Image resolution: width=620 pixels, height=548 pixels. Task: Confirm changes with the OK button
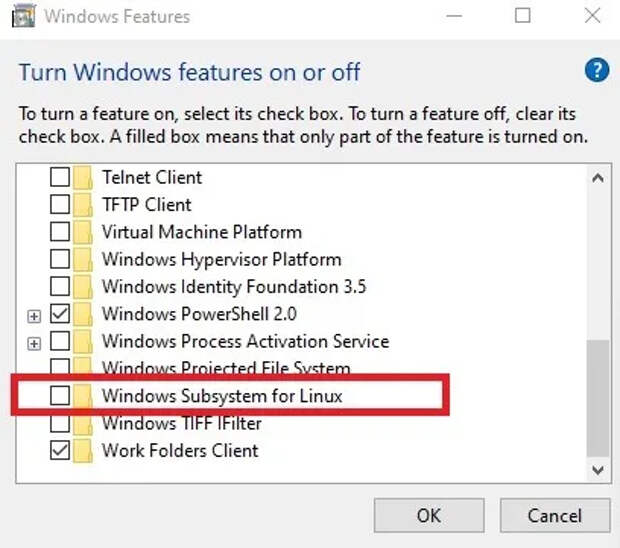pos(429,515)
